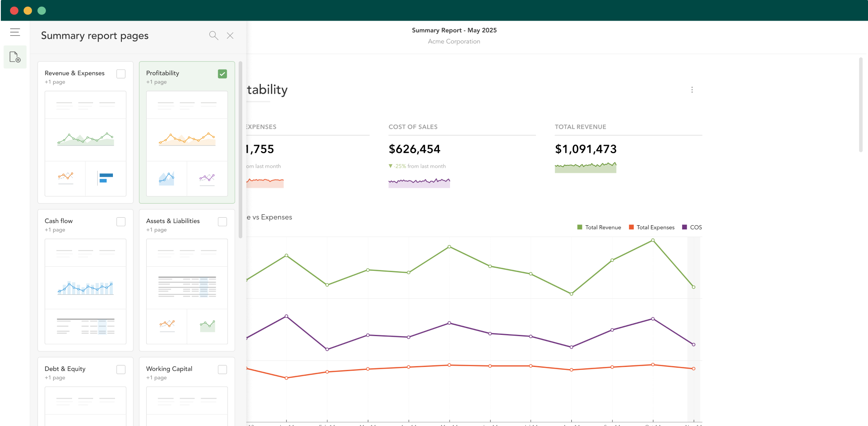The height and width of the screenshot is (426, 868).
Task: Click the Total Revenue green sparkline
Action: 586,167
